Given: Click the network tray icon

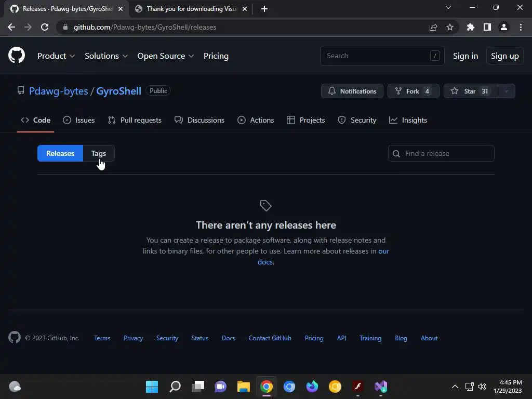Looking at the screenshot, I should click(469, 387).
